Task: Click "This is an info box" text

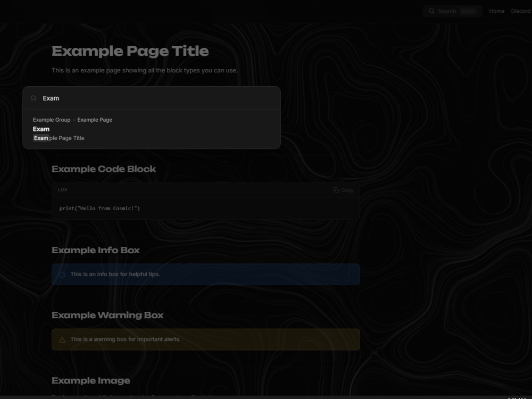Action: coord(115,274)
